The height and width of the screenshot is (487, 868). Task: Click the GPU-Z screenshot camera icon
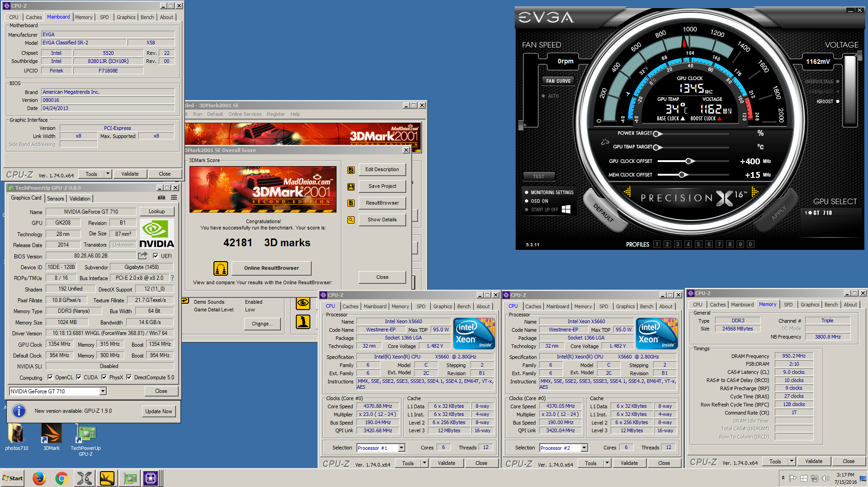pos(161,198)
